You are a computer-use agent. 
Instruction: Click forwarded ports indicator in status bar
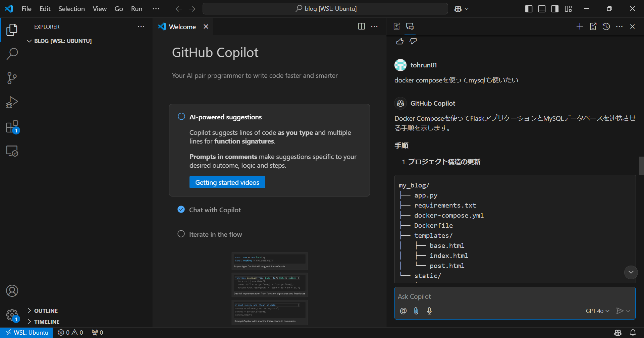click(97, 332)
